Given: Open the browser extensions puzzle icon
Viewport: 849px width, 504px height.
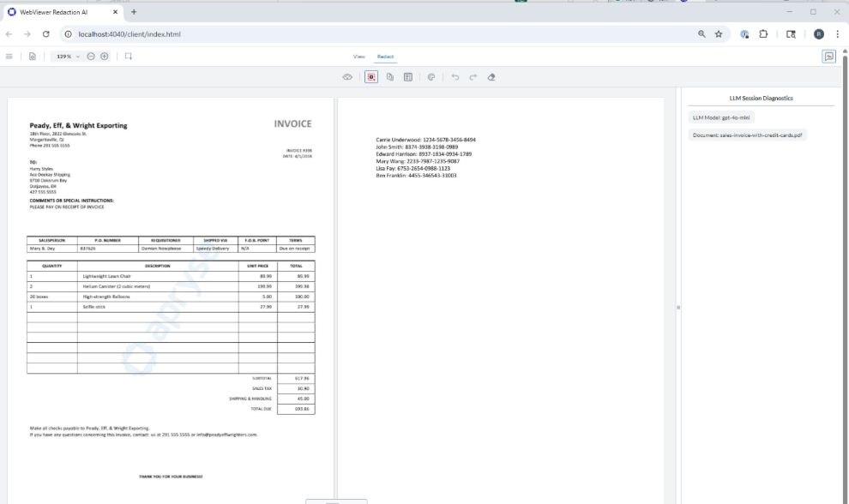Looking at the screenshot, I should [763, 34].
